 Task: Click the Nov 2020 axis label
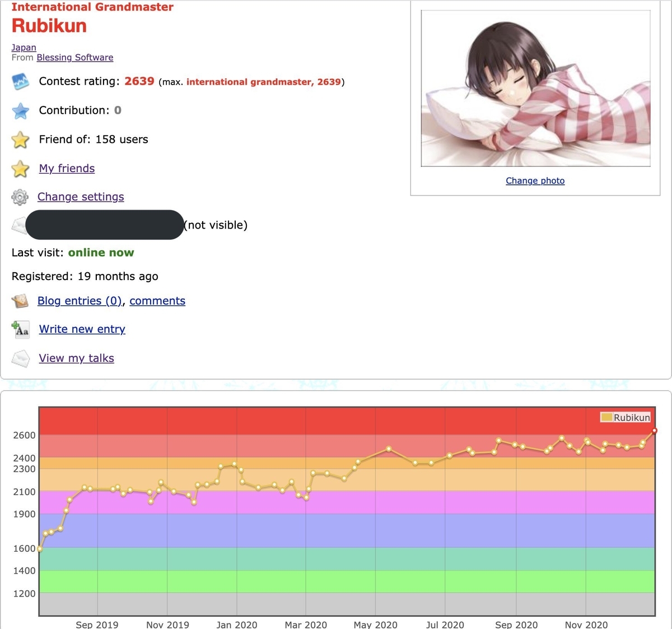[x=586, y=625]
